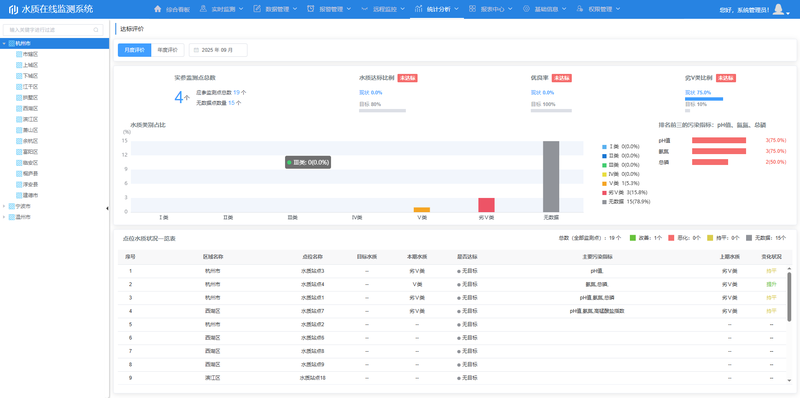This screenshot has width=800, height=398.
Task: Click the red 劣Ⅴ类 bar in the chart
Action: (x=486, y=205)
